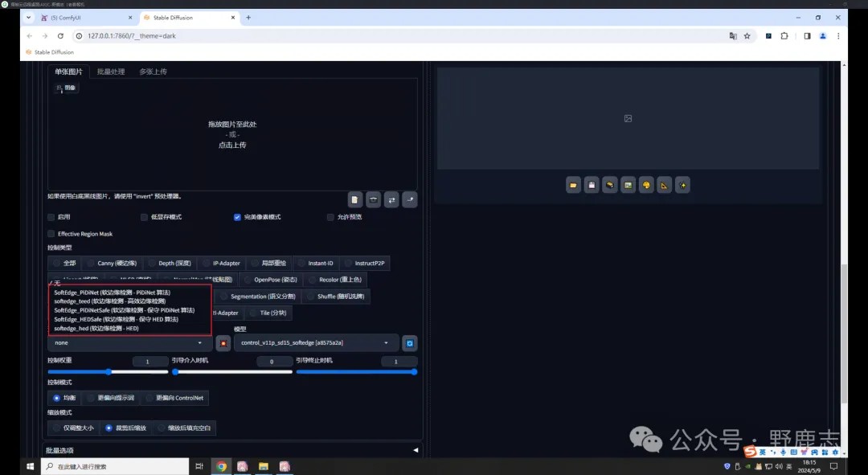Viewport: 868px width, 475px height.
Task: Click the 控制权重 value field
Action: pos(150,362)
